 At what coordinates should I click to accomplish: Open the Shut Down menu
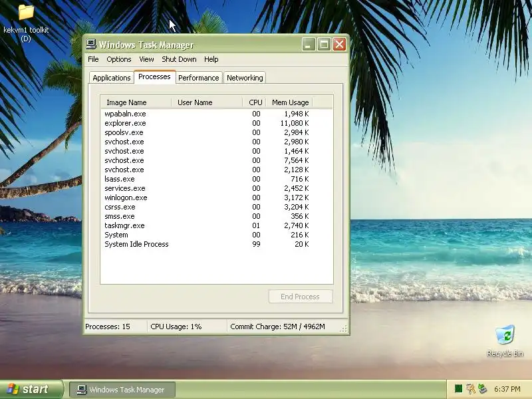(x=179, y=59)
